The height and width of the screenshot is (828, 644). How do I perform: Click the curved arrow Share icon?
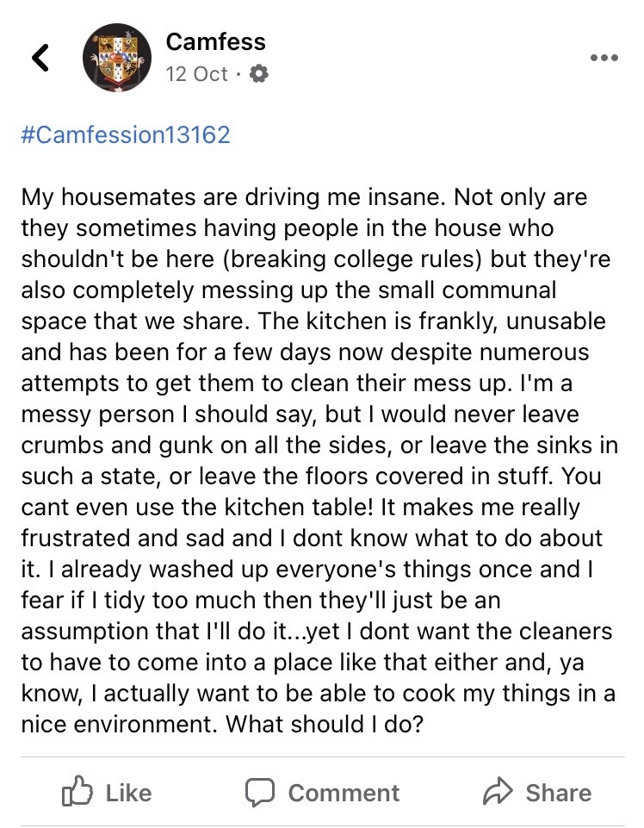click(x=498, y=791)
